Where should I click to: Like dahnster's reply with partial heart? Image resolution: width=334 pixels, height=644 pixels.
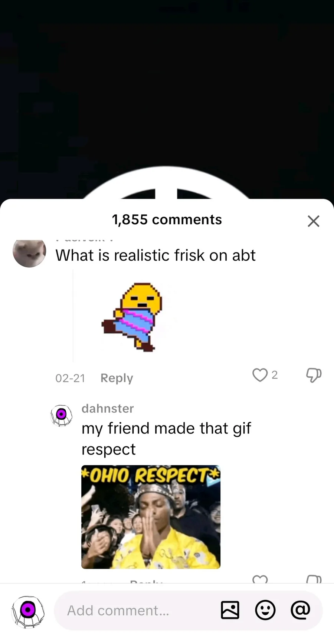[260, 579]
